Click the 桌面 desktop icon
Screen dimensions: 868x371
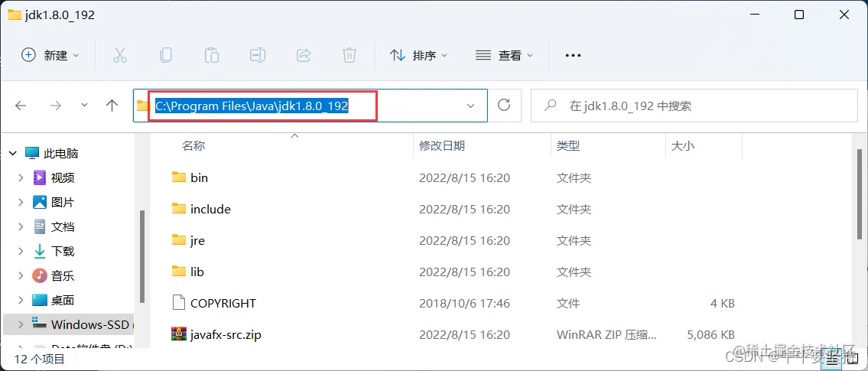pyautogui.click(x=39, y=300)
